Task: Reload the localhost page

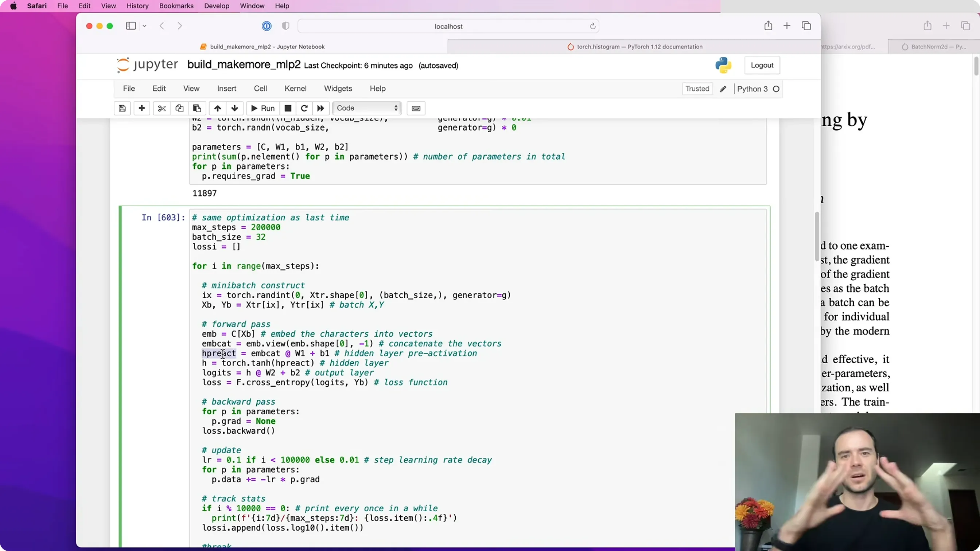Action: pos(593,26)
